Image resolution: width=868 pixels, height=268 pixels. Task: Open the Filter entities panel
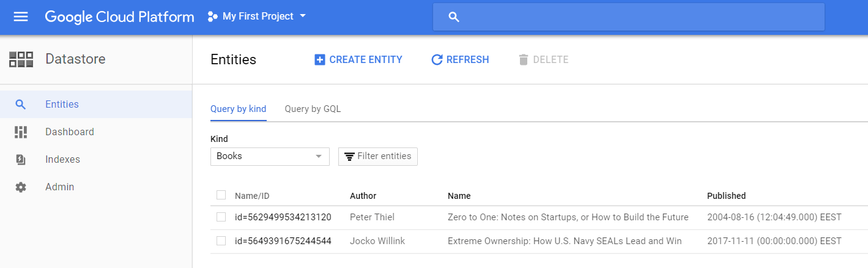(378, 157)
